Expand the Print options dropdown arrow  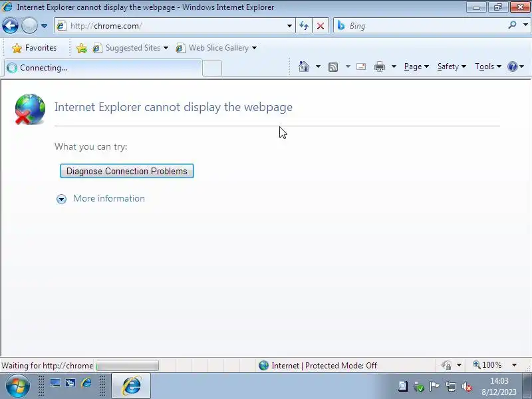tap(394, 66)
